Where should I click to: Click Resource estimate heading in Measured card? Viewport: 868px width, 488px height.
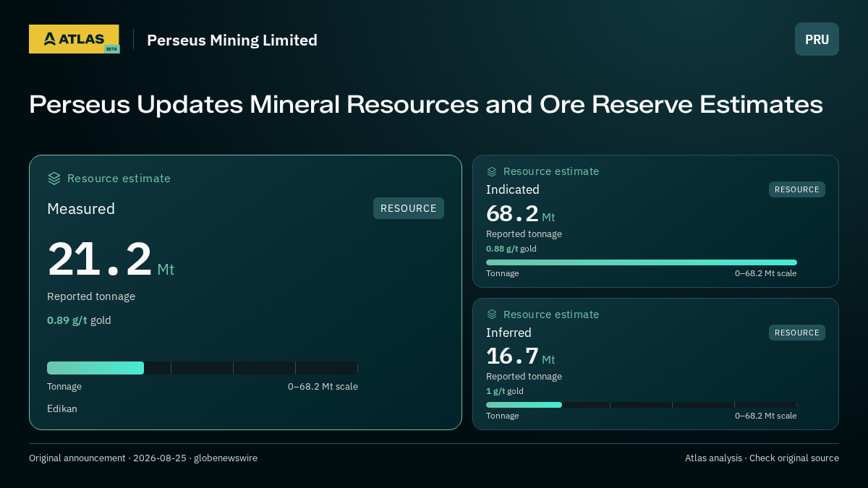pyautogui.click(x=119, y=179)
